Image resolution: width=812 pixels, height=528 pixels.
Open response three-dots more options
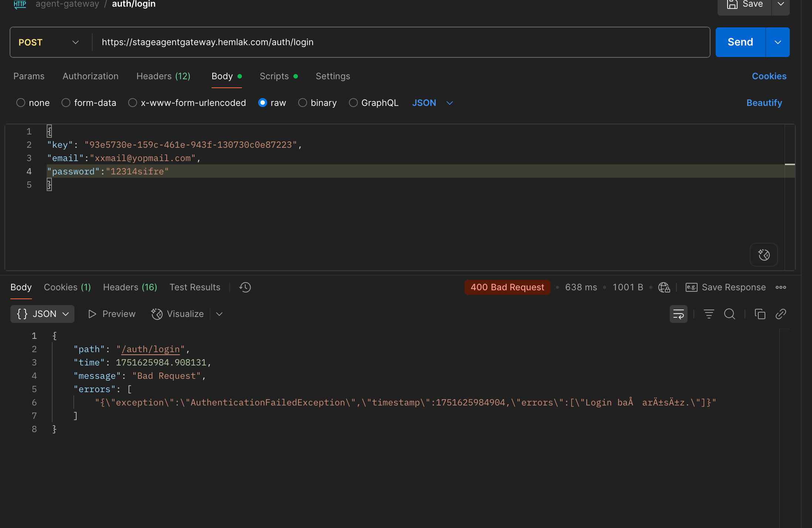point(781,287)
